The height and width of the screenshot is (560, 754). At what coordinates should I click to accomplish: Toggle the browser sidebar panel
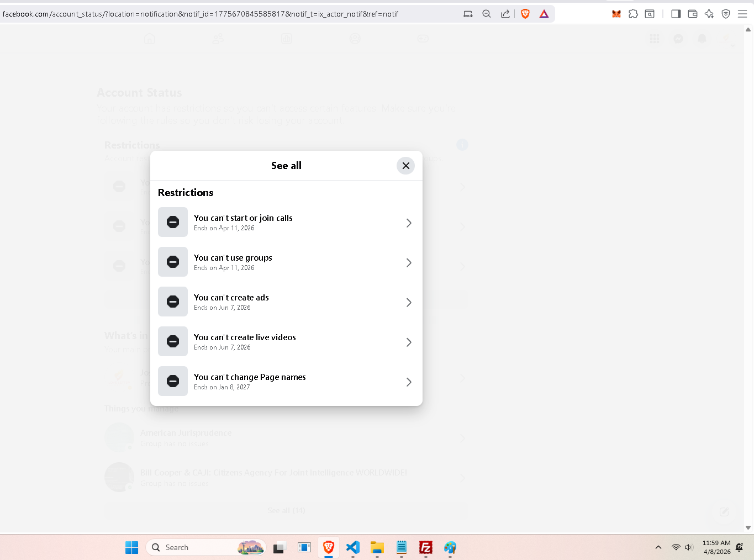pos(676,14)
